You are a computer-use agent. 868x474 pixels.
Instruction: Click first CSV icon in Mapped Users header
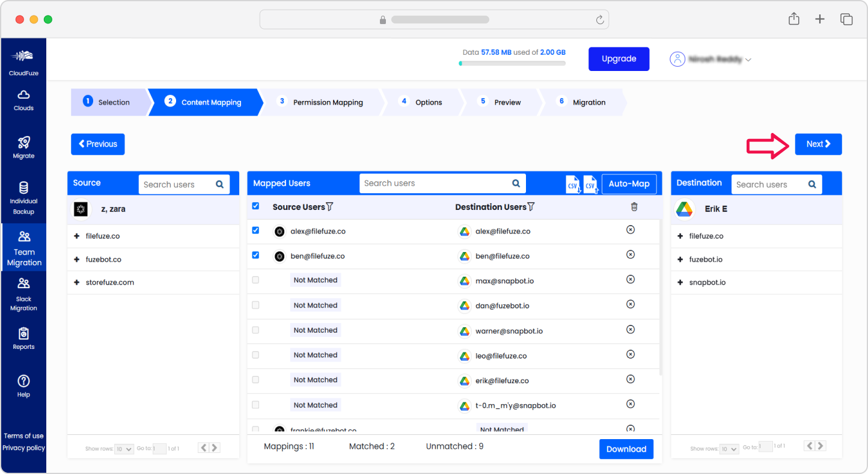(573, 185)
